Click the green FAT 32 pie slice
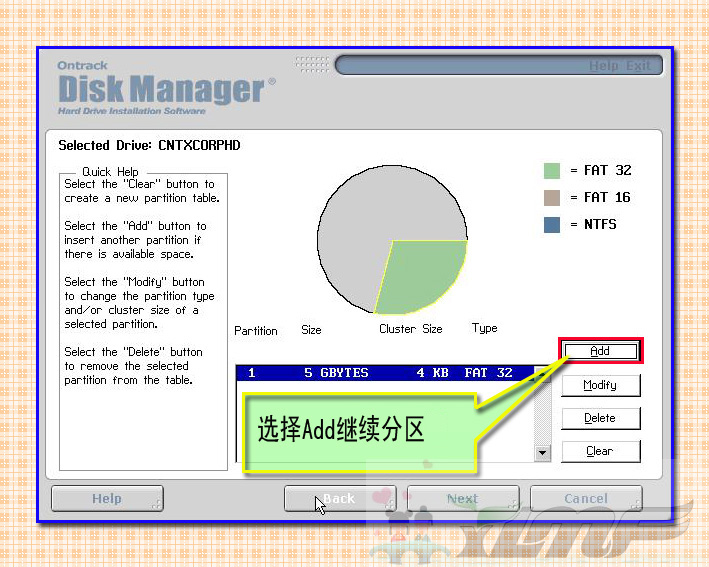 tap(421, 276)
